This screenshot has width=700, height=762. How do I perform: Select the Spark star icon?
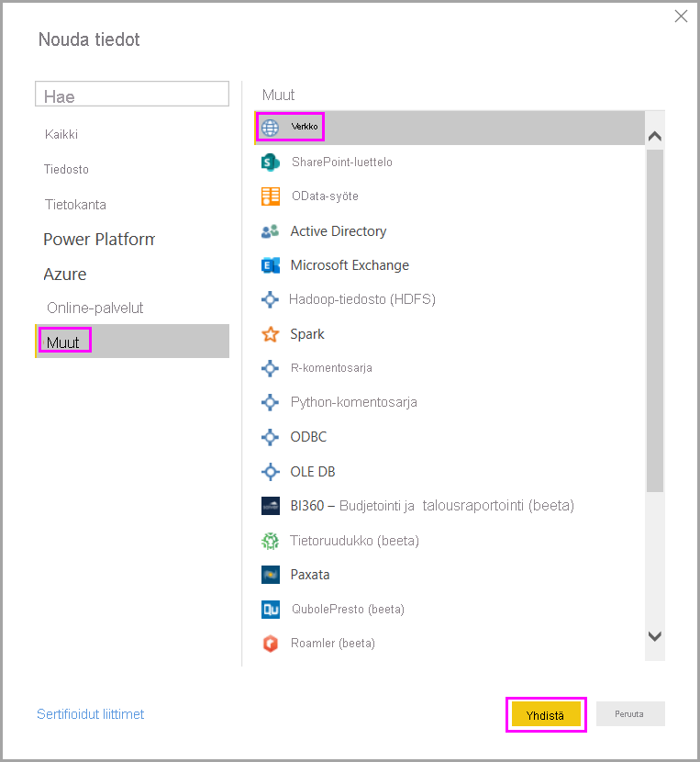pos(270,334)
